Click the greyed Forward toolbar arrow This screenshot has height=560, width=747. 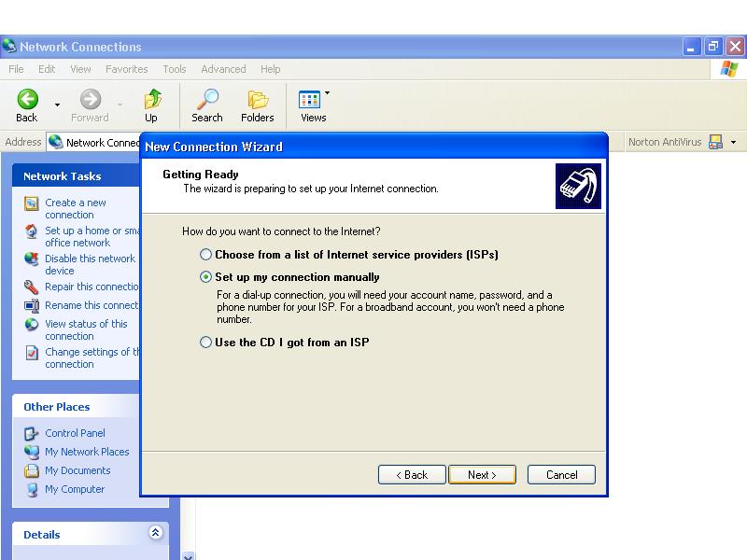[x=90, y=100]
